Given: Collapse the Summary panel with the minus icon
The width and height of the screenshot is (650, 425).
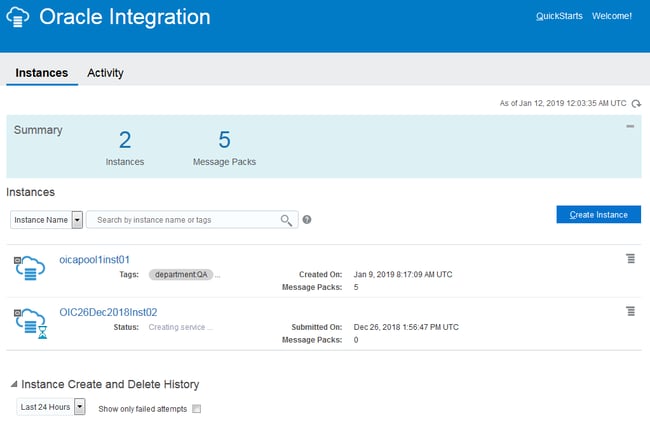Looking at the screenshot, I should point(630,126).
